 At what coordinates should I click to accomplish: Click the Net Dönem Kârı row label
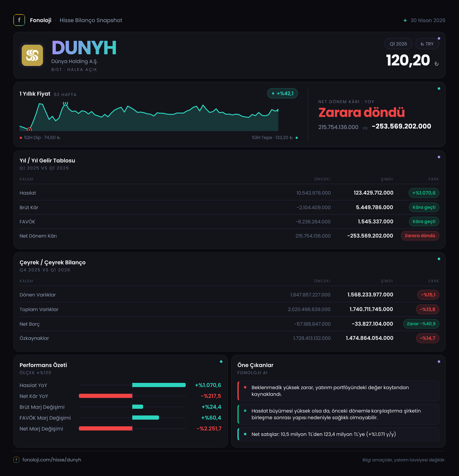pyautogui.click(x=38, y=236)
